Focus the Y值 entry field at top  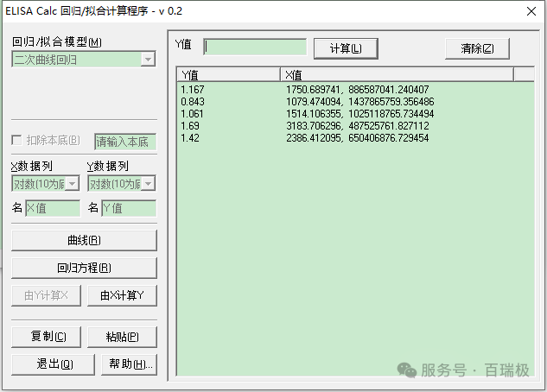(255, 47)
